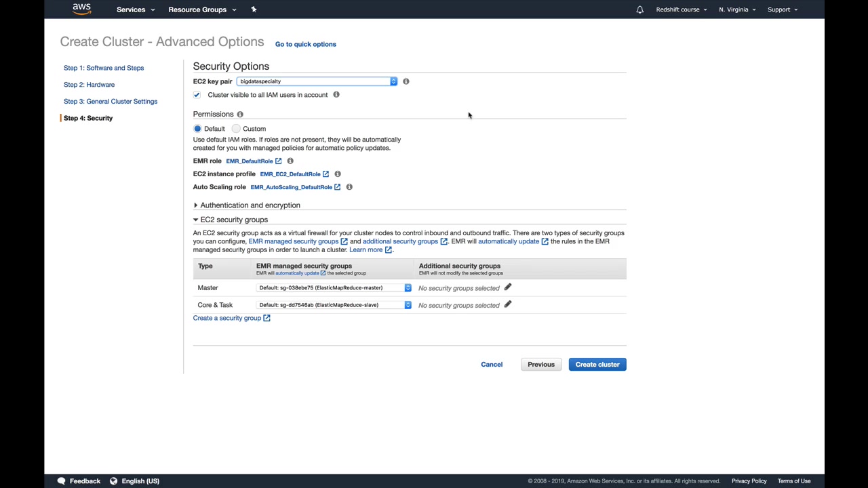Show info for EC2 instance profile
Image resolution: width=868 pixels, height=488 pixels.
[338, 174]
